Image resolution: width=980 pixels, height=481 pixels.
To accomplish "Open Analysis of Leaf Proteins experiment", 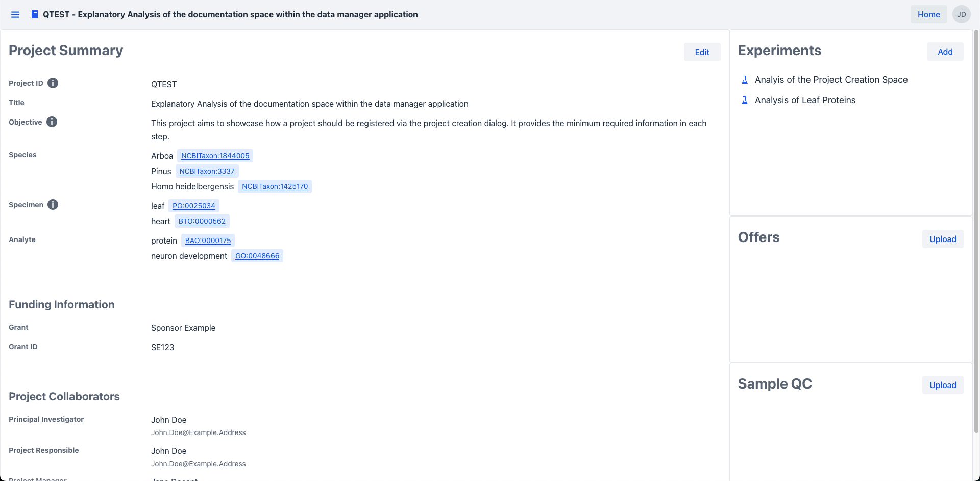I will coord(805,100).
